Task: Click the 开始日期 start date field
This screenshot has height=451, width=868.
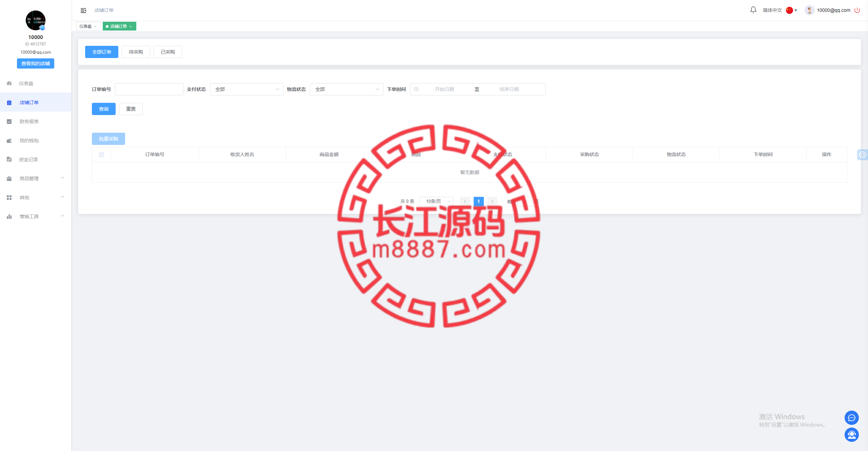Action: (x=444, y=89)
